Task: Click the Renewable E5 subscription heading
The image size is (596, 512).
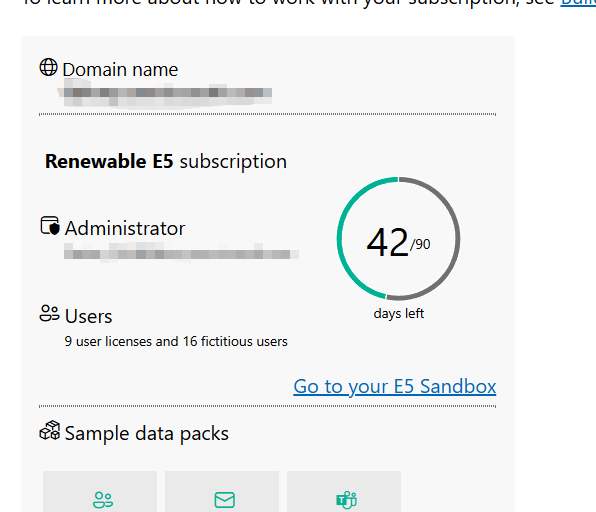Action: pos(166,162)
